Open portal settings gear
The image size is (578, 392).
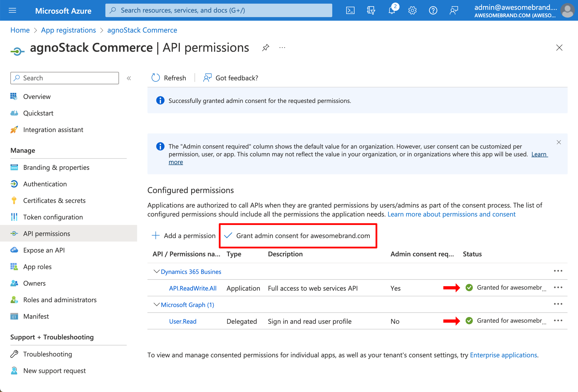tap(412, 10)
